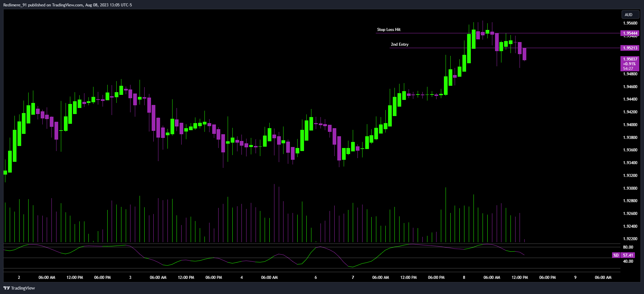Click the AUD currency button

[x=630, y=14]
